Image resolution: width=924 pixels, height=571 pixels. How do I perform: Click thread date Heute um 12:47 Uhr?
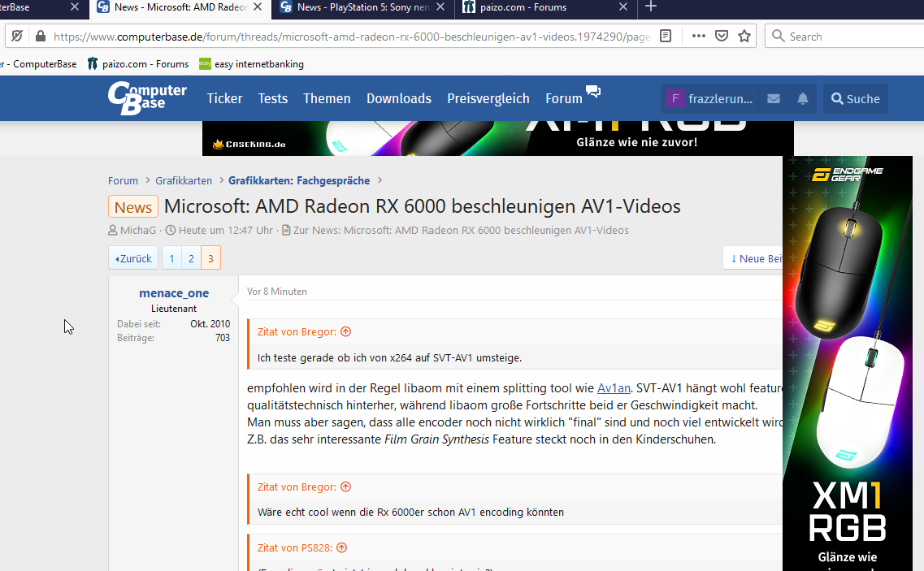pyautogui.click(x=226, y=231)
